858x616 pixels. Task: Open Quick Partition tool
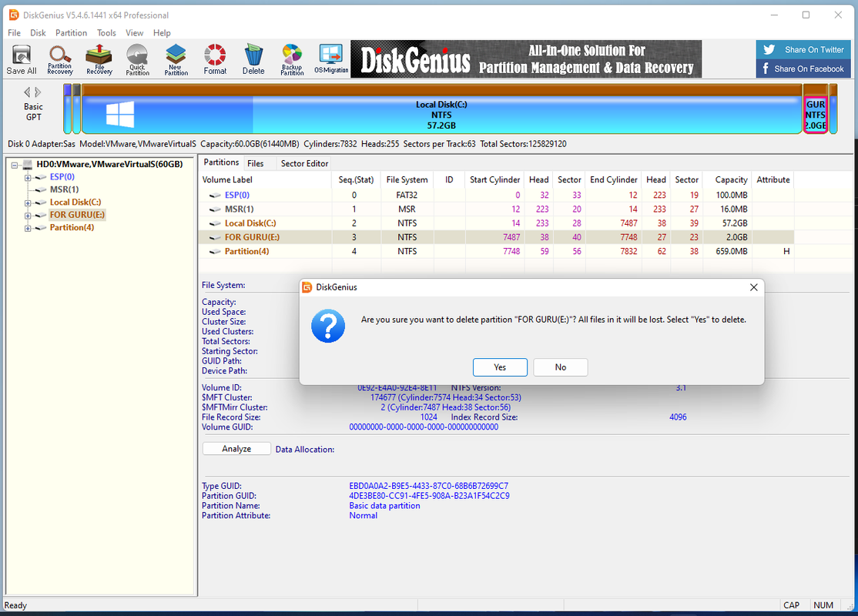pyautogui.click(x=137, y=59)
